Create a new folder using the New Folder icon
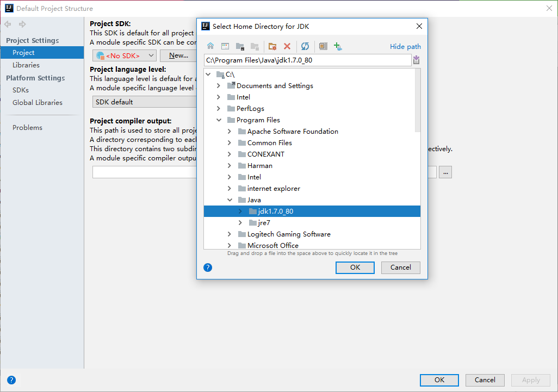The image size is (558, 392). [272, 46]
